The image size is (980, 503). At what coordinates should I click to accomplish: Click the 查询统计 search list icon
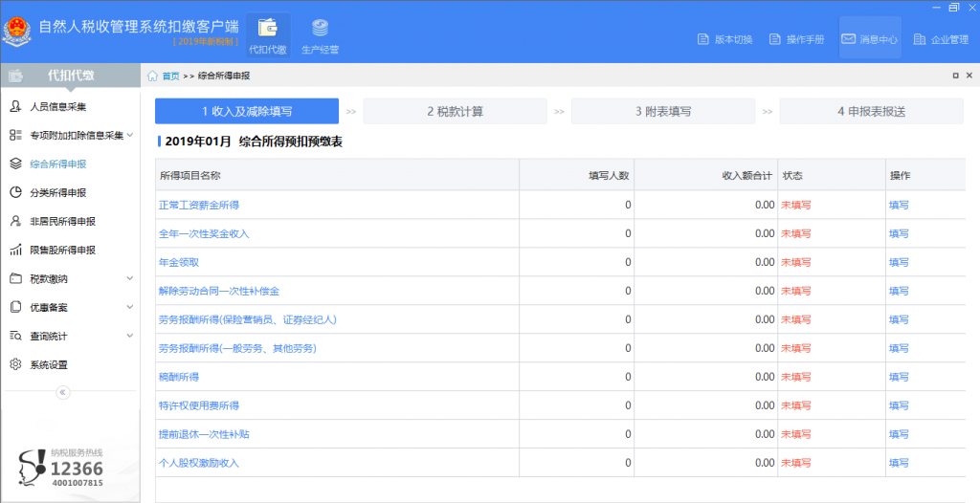click(x=15, y=336)
